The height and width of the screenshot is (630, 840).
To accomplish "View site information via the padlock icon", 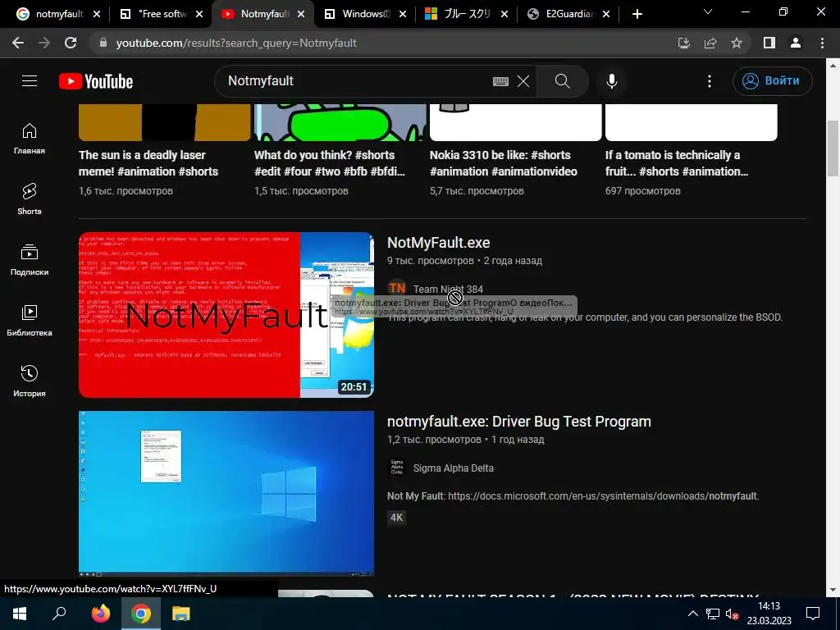I will point(103,43).
